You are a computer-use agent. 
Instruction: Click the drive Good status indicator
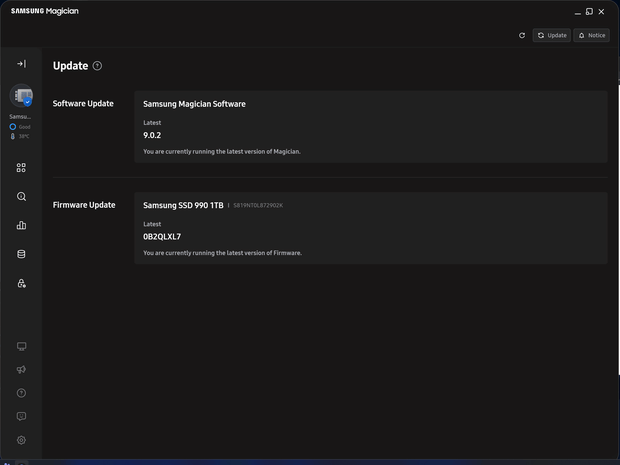click(20, 127)
